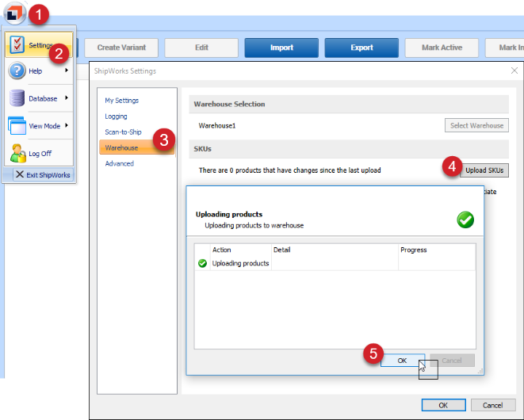
Task: Click the 'Uploading products to warehouse' subtitle
Action: 254,226
